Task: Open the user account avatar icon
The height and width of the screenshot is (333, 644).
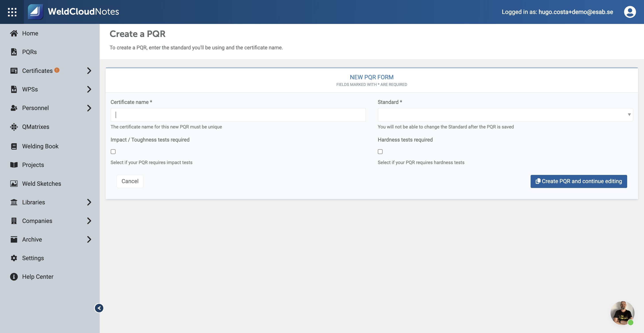Action: 630,12
